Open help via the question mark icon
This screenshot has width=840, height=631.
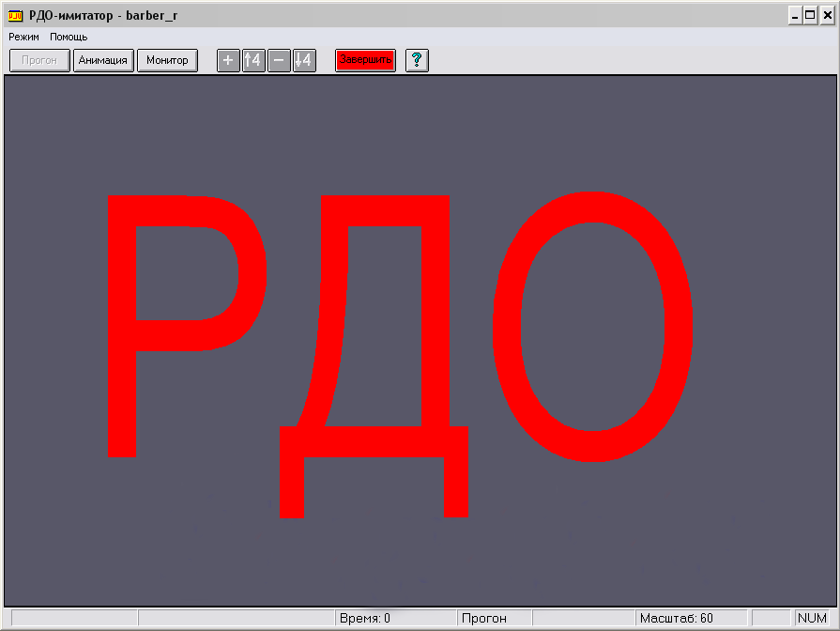417,60
